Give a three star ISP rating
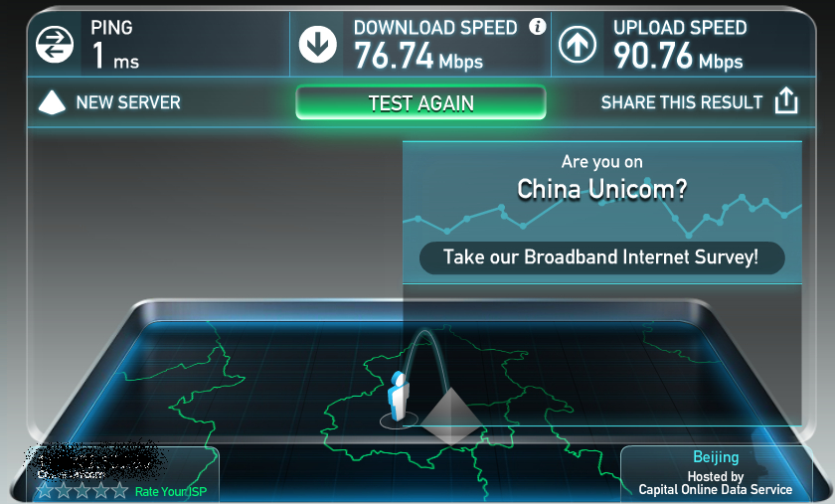835x504 pixels. point(83,490)
